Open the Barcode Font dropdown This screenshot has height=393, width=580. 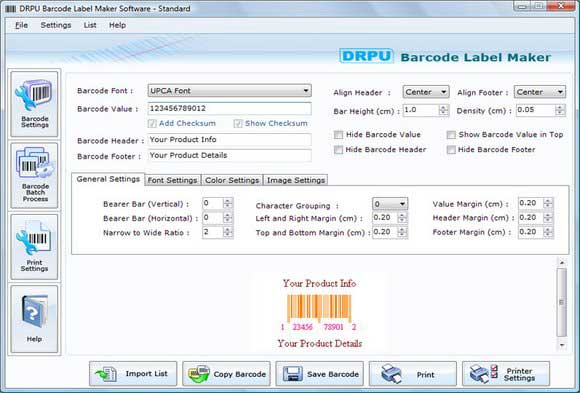pyautogui.click(x=229, y=91)
